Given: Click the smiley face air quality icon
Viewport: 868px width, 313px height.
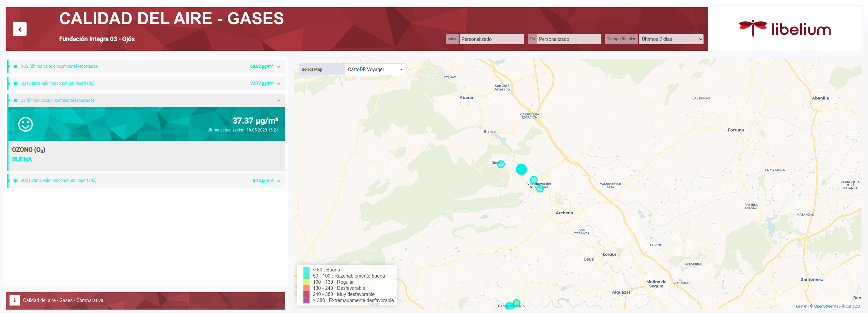Looking at the screenshot, I should click(x=26, y=124).
